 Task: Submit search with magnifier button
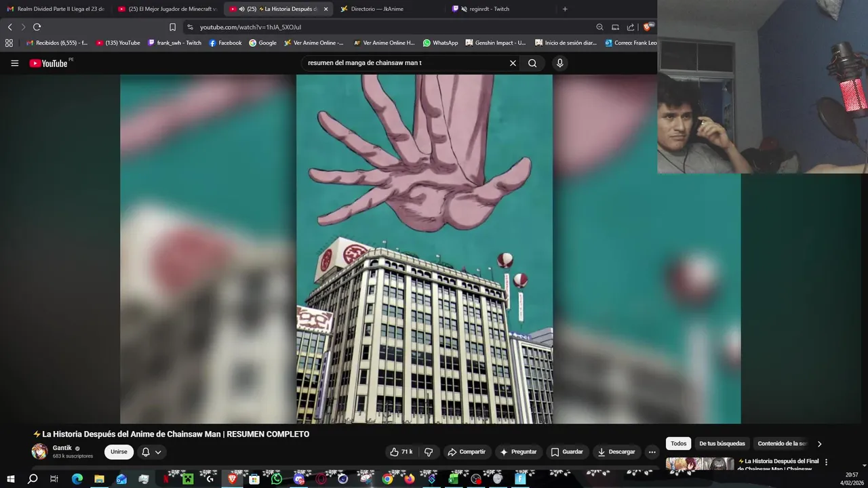click(532, 63)
